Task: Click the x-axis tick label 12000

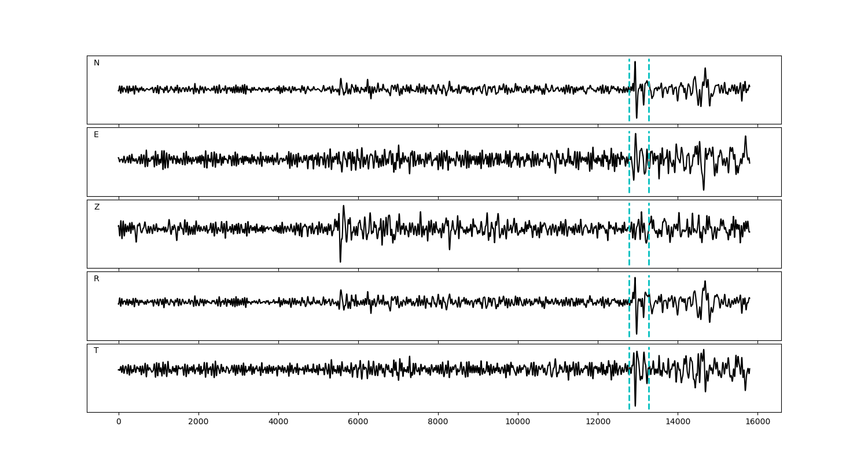Action: (x=597, y=422)
